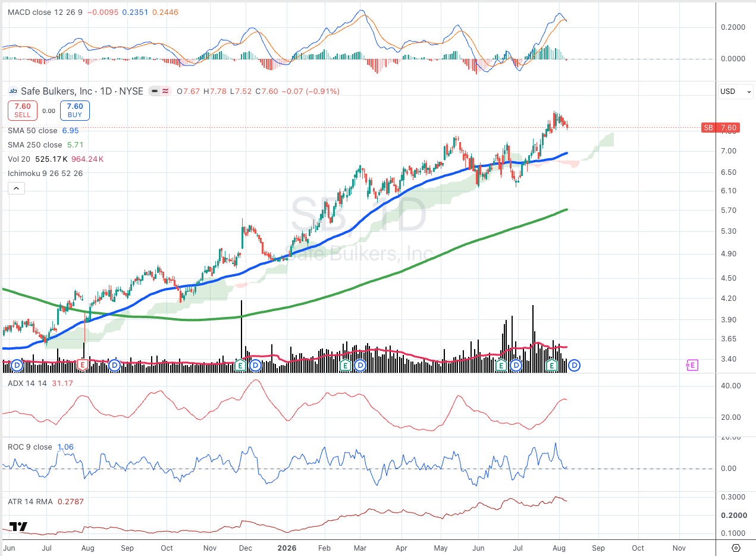The image size is (756, 556).
Task: Click the earnings E marker just before December
Action: [241, 365]
